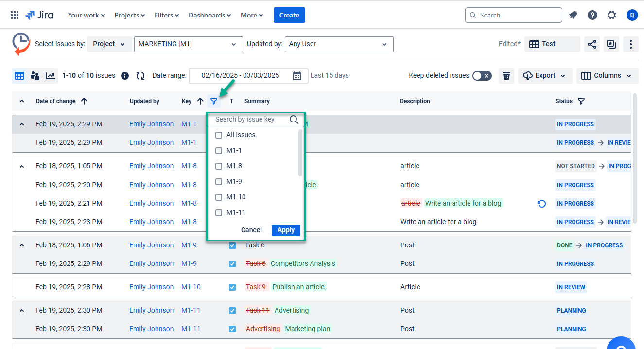Image resolution: width=644 pixels, height=349 pixels.
Task: Click the Apply button in filter popup
Action: tap(286, 230)
